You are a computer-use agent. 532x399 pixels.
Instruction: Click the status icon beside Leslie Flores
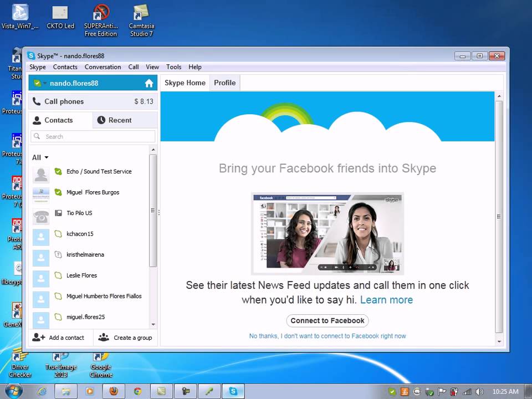tap(58, 275)
